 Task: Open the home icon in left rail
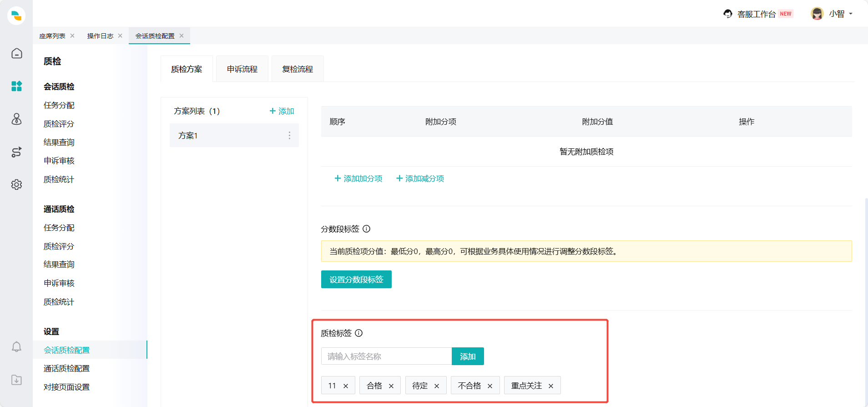tap(17, 53)
